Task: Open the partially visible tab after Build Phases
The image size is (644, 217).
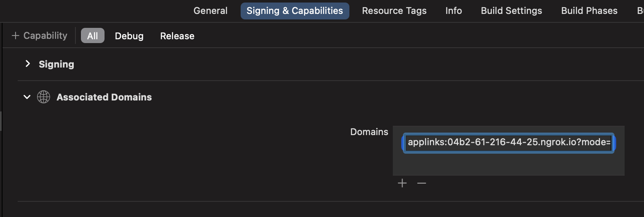Action: (640, 11)
